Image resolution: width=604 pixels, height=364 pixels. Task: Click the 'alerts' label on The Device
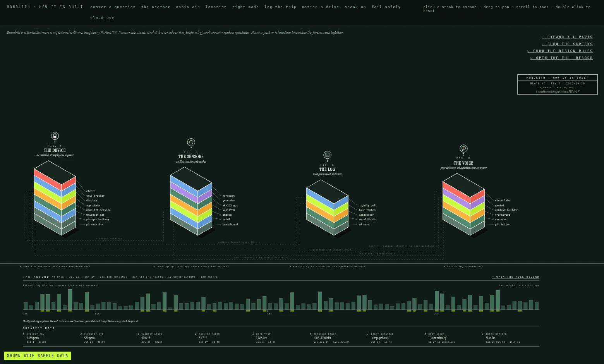click(91, 191)
